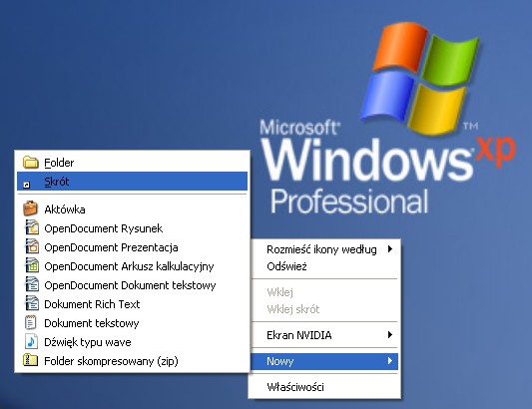
Task: Click Odśwież to refresh desktop
Action: click(x=324, y=266)
